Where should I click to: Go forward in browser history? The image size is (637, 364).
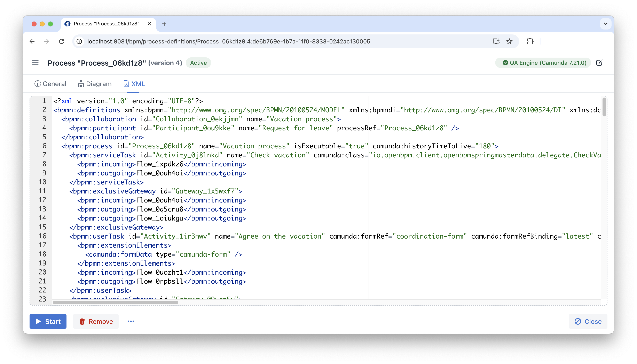tap(47, 41)
